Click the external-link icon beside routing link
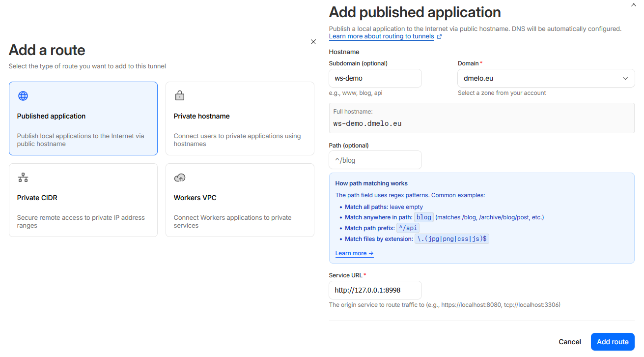The width and height of the screenshot is (644, 357). [439, 36]
